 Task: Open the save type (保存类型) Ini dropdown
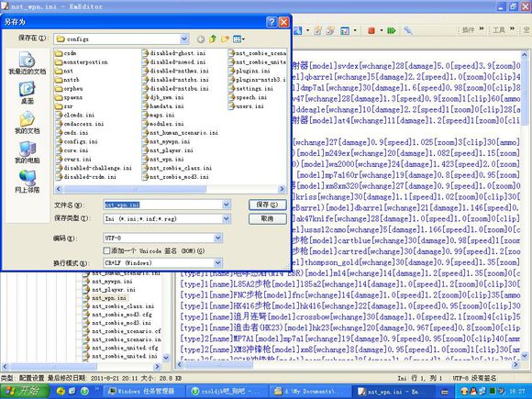pyautogui.click(x=227, y=219)
